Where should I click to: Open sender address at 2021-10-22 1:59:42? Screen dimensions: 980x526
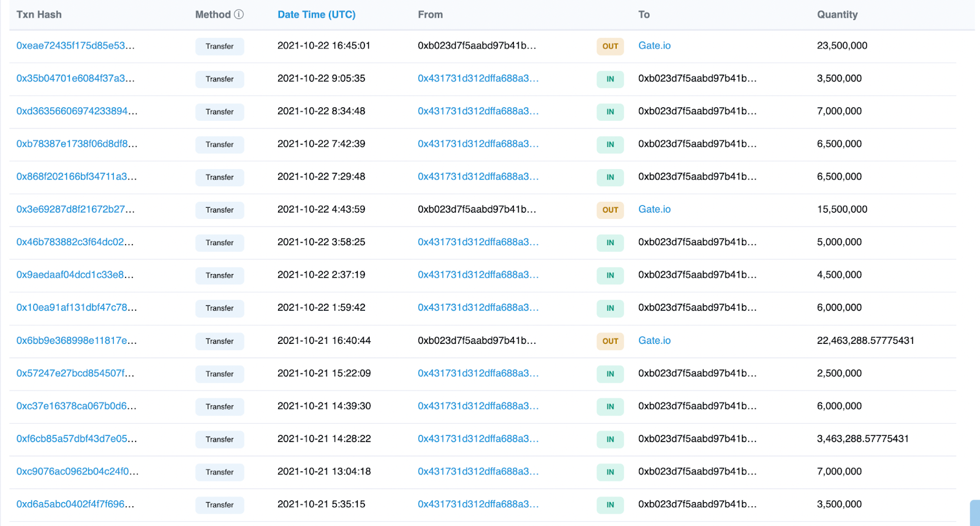coord(478,308)
